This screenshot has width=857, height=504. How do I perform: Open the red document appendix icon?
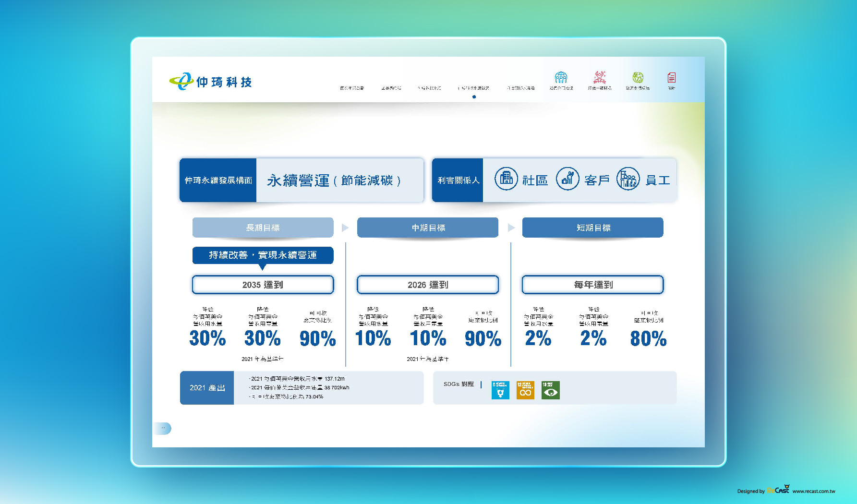point(671,78)
